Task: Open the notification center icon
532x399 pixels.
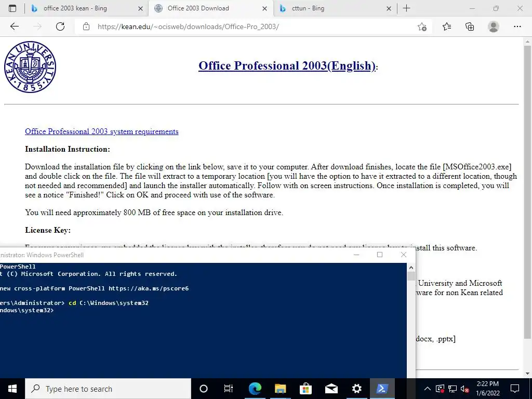Action: coord(515,389)
